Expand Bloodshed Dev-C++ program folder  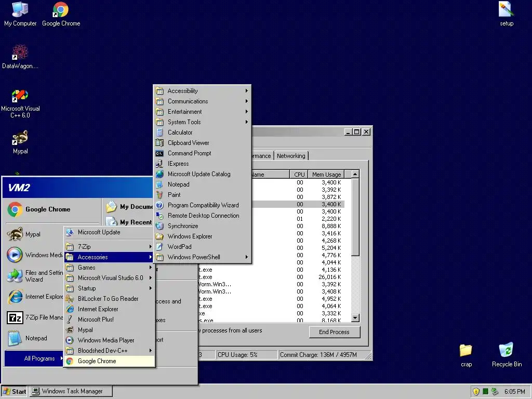[x=109, y=351]
